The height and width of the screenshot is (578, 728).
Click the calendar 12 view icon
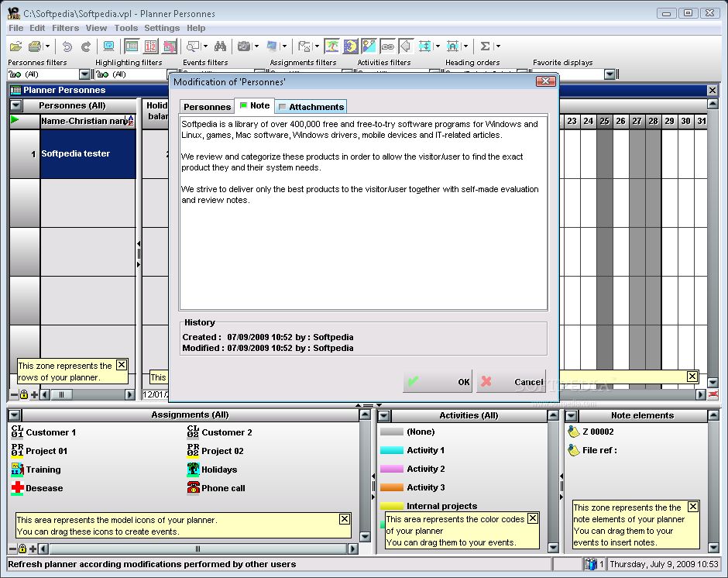pyautogui.click(x=150, y=46)
